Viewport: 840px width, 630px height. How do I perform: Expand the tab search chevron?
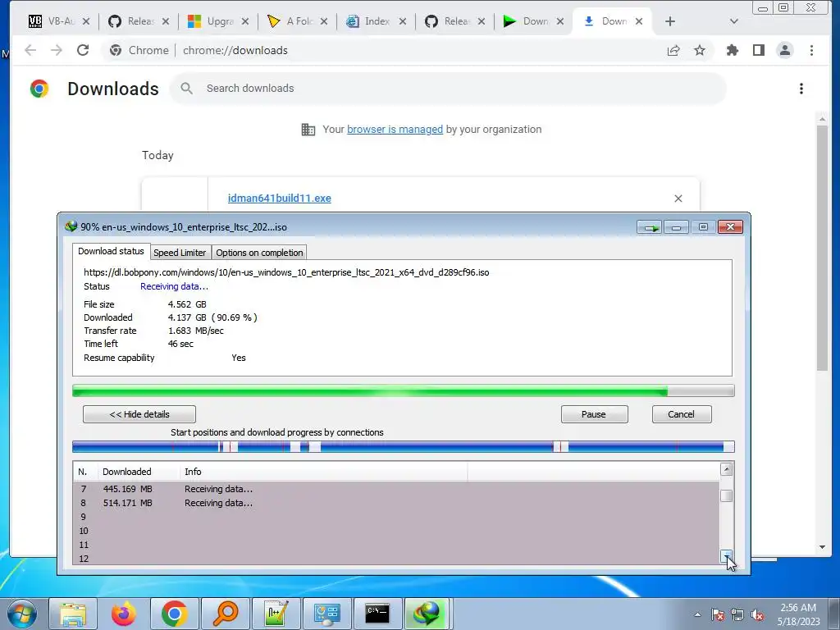(x=734, y=21)
